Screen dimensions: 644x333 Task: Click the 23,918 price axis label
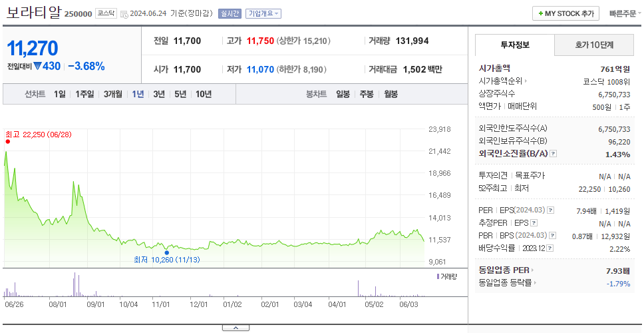click(x=440, y=129)
